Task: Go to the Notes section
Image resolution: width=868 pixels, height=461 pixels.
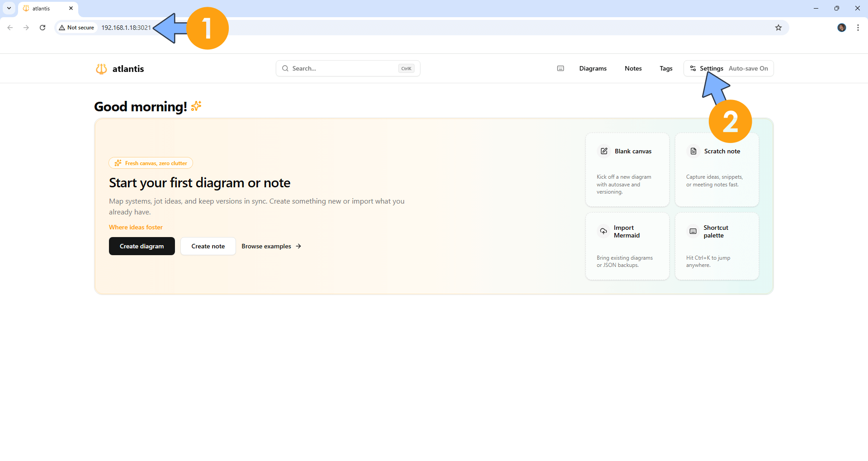Action: (633, 68)
